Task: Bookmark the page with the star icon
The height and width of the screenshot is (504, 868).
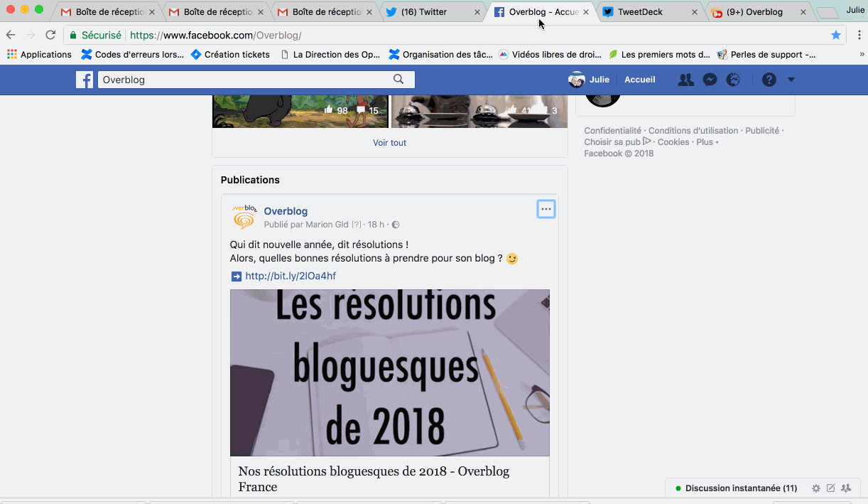Action: pyautogui.click(x=836, y=35)
